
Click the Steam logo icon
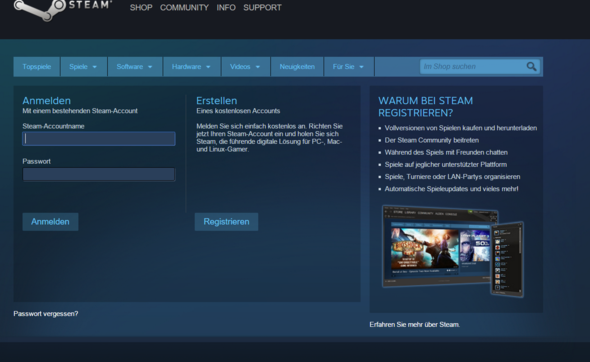tap(40, 9)
